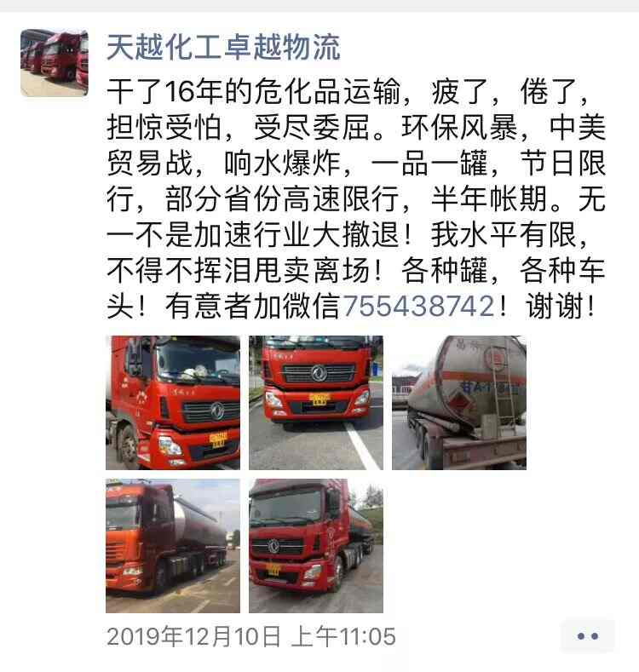
Task: Tap the Dongfeng logo on second photo's grille
Action: tap(319, 373)
